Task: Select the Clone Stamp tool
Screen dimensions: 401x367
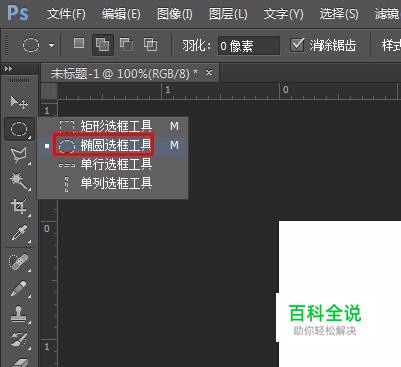Action: coord(19,314)
